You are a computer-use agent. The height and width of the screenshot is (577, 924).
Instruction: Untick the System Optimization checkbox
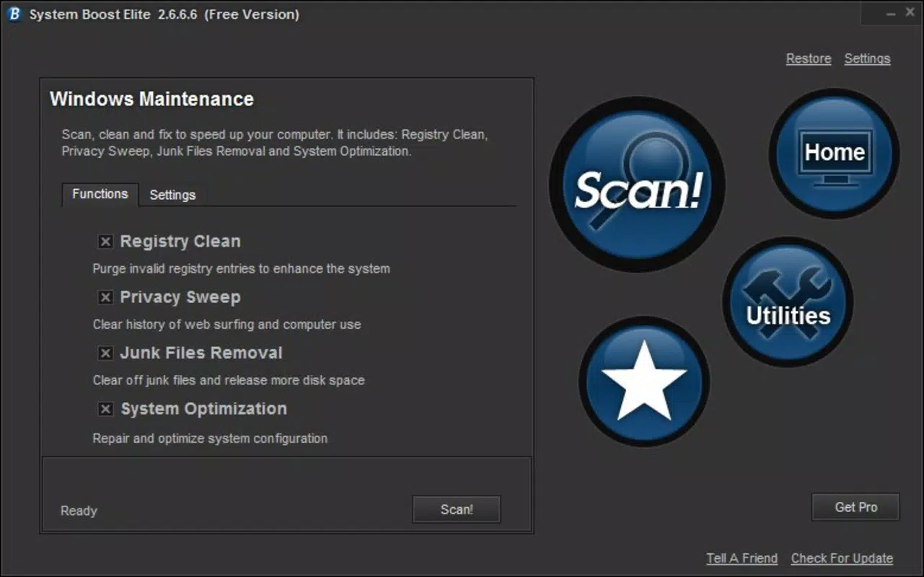105,409
